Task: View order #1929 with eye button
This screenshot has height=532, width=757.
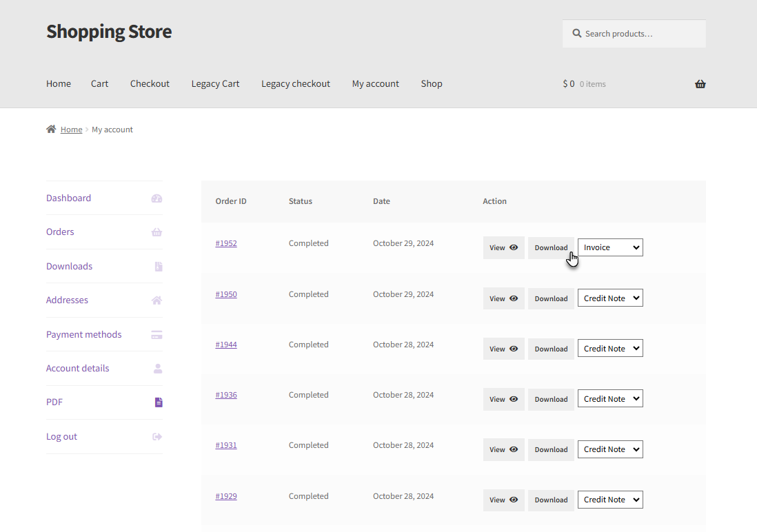Action: coord(503,500)
